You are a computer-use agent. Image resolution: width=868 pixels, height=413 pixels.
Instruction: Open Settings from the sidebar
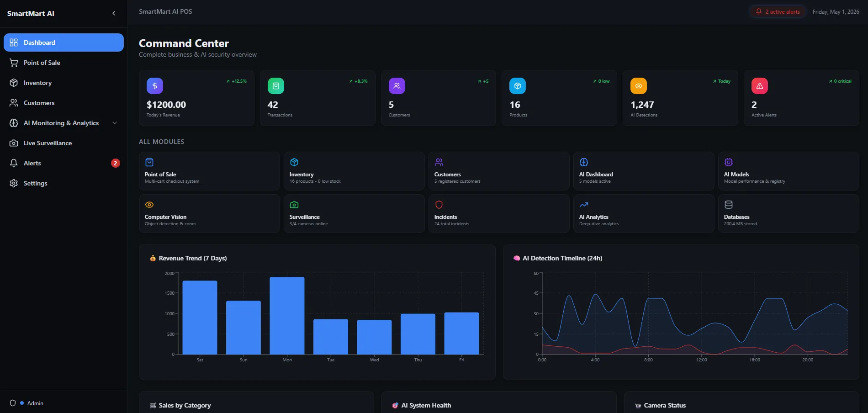coord(64,183)
